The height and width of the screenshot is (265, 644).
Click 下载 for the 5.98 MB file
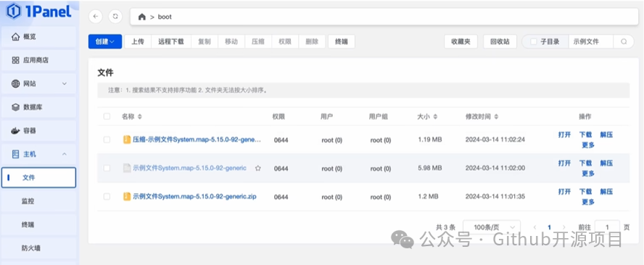pos(586,163)
